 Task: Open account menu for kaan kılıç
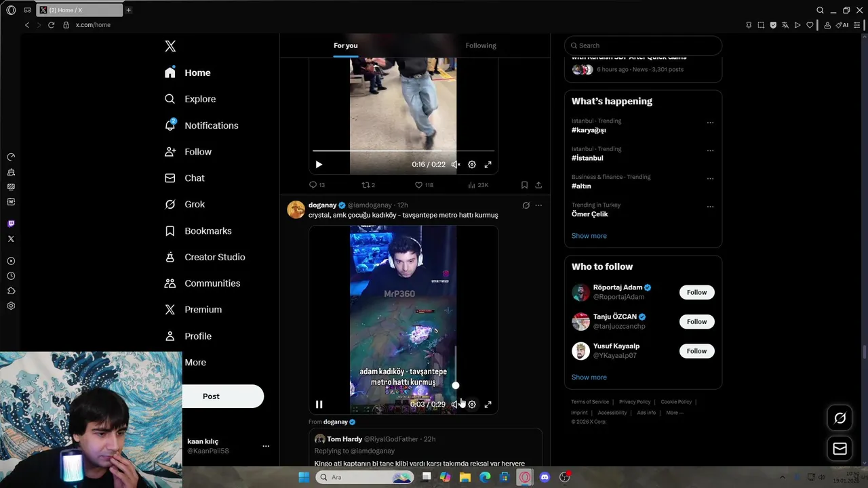pyautogui.click(x=266, y=446)
